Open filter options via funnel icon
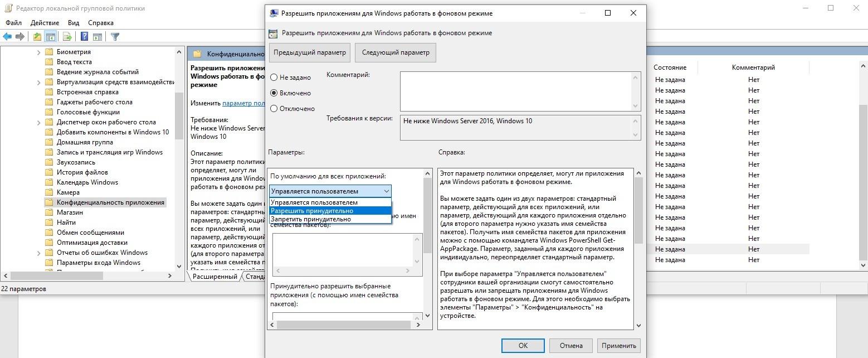 tap(115, 37)
